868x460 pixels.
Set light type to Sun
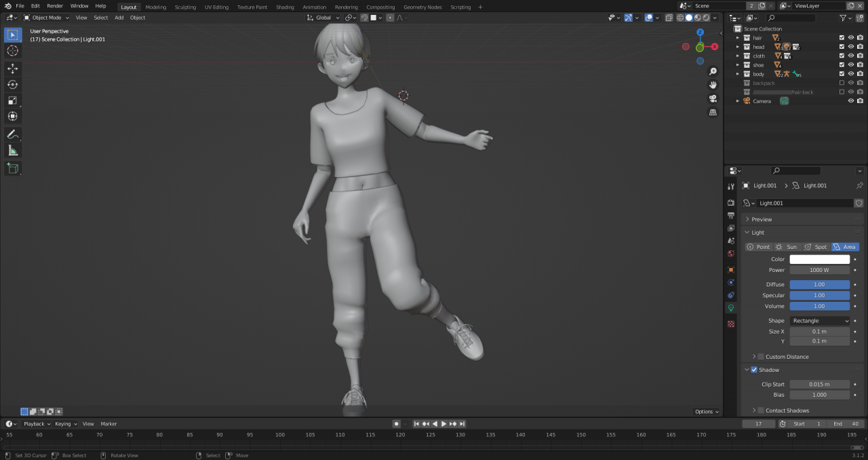click(787, 247)
